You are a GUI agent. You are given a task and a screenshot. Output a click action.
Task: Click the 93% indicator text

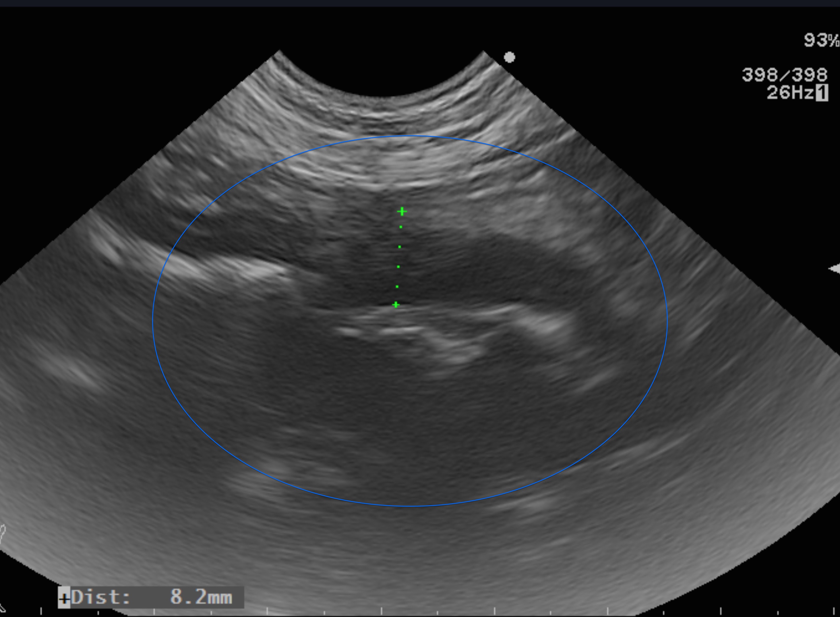point(821,40)
